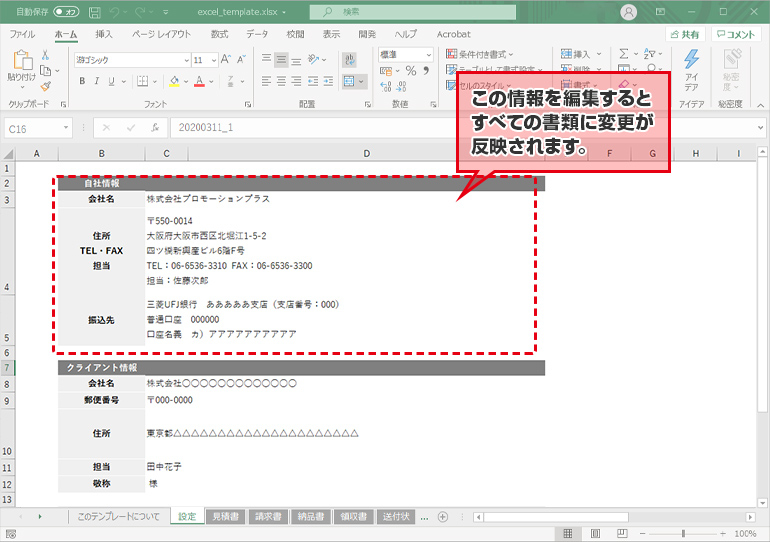Screen dimensions: 770x542
Task: Click the 貼り付け paste icon
Action: point(22,60)
